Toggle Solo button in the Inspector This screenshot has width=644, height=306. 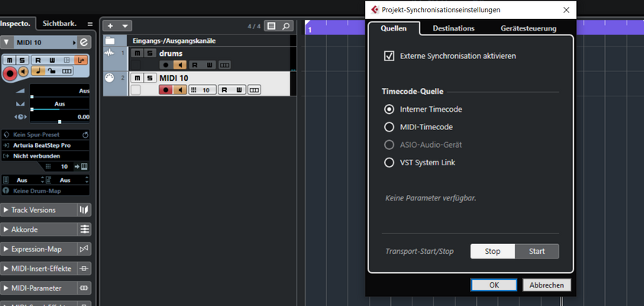click(23, 60)
